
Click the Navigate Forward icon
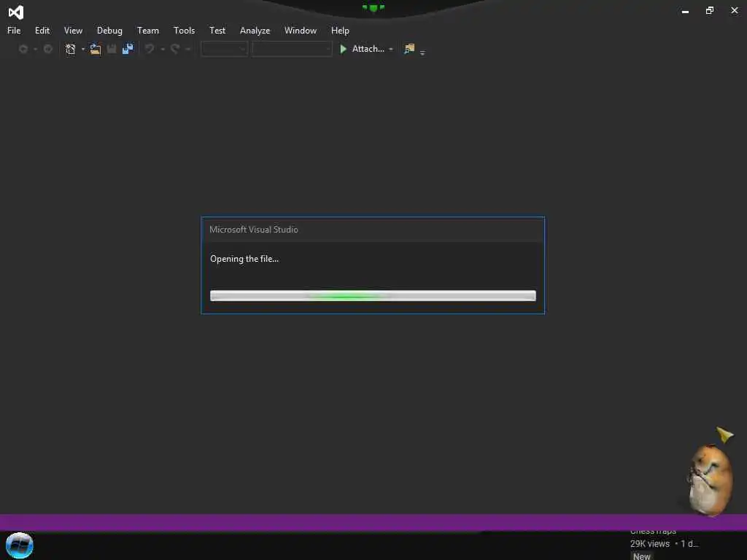pos(47,49)
